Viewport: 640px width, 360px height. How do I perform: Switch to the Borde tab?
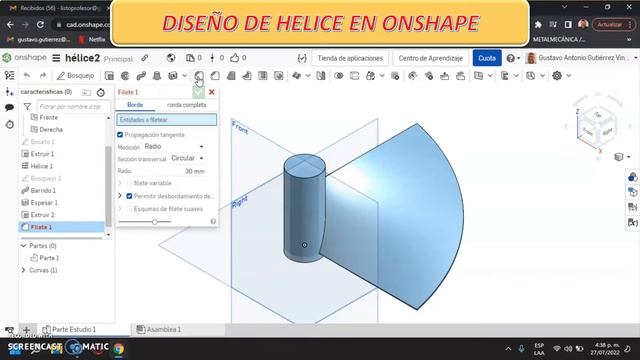135,105
